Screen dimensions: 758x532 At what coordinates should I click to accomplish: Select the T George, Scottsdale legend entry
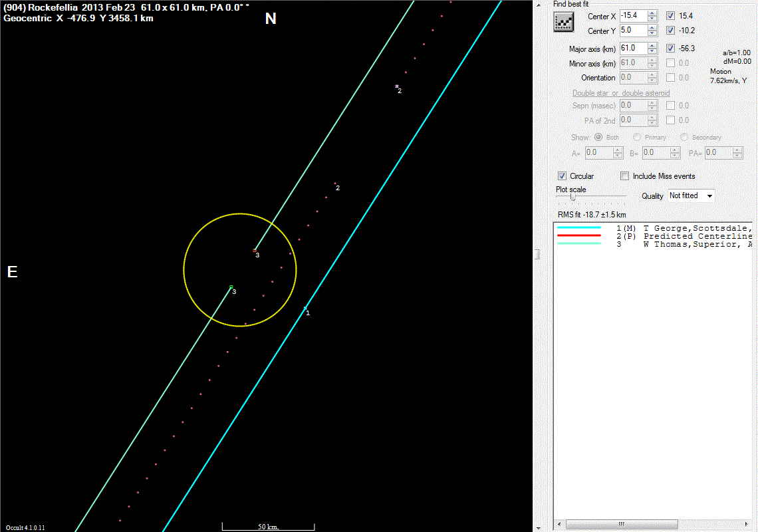coord(697,228)
